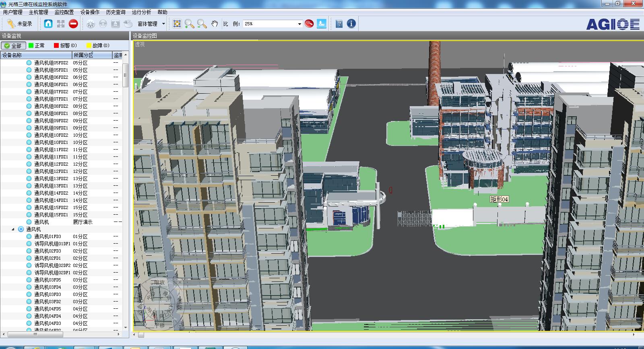The height and width of the screenshot is (349, 644).
Task: Activate the hand pan tool
Action: [215, 24]
